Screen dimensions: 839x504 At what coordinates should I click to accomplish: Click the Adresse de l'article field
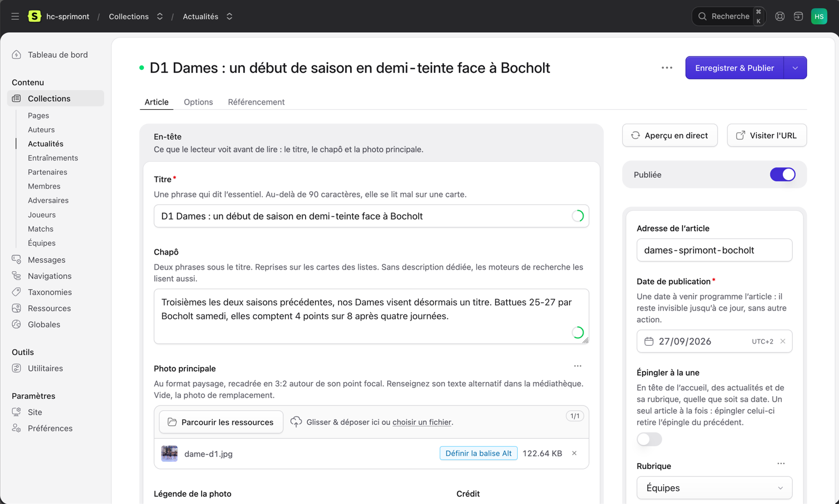click(x=714, y=250)
